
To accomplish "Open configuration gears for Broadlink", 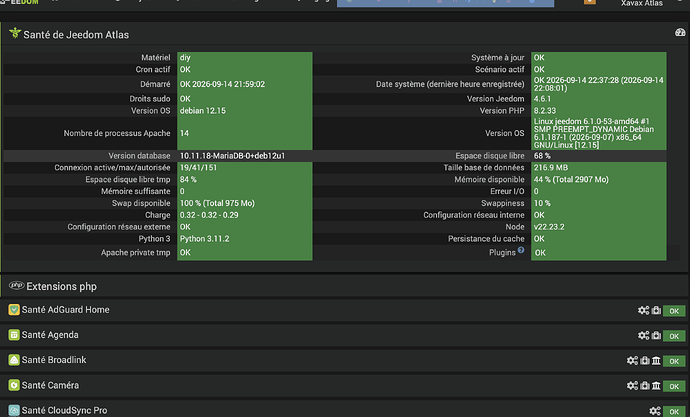I will [x=632, y=361].
